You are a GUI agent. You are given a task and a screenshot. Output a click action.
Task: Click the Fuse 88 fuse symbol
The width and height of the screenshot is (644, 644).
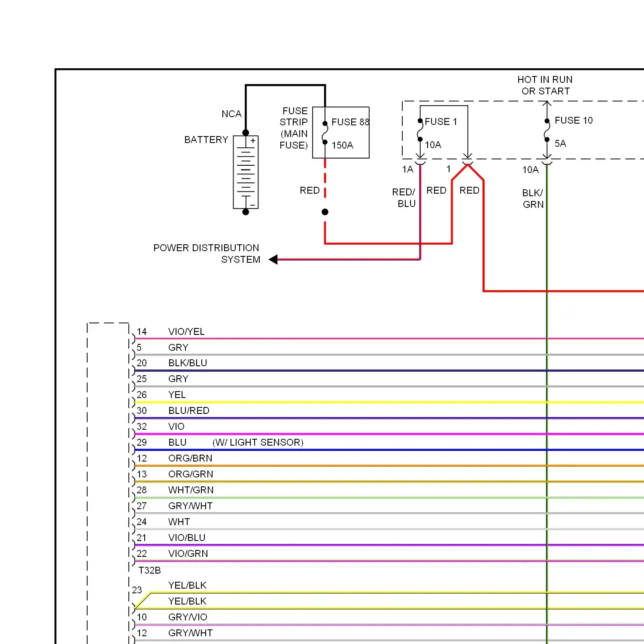325,133
